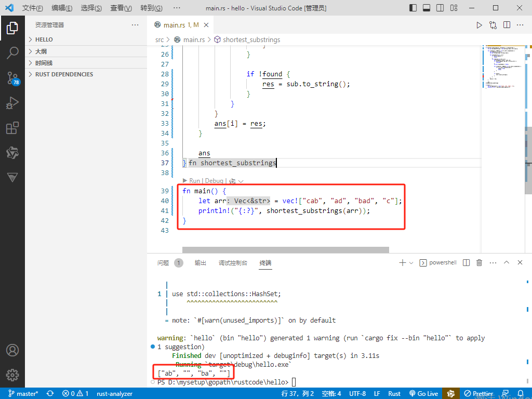The width and height of the screenshot is (532, 399).
Task: Open changes compare icon in editor toolbar
Action: pos(493,25)
